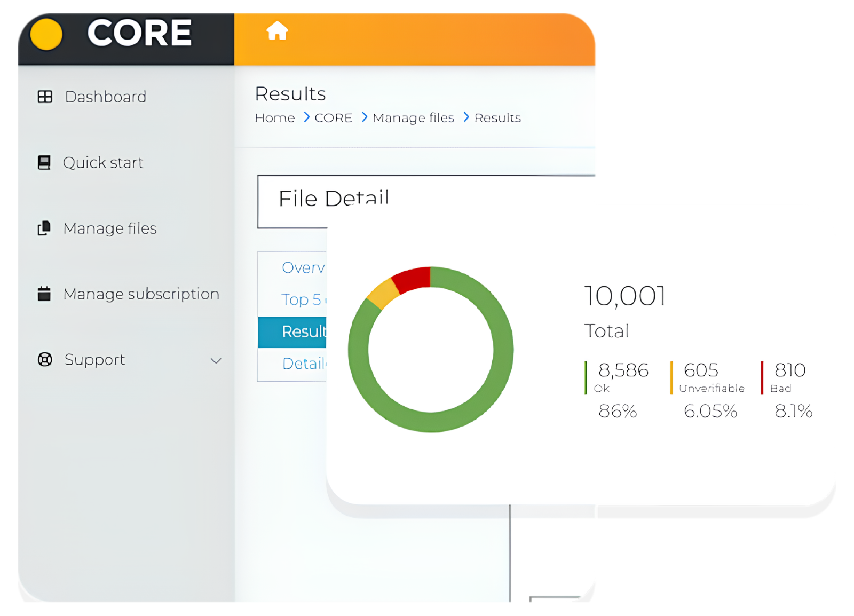Click the 6.05% Unverifiable percentage
Image resolution: width=854 pixels, height=616 pixels.
pyautogui.click(x=710, y=411)
